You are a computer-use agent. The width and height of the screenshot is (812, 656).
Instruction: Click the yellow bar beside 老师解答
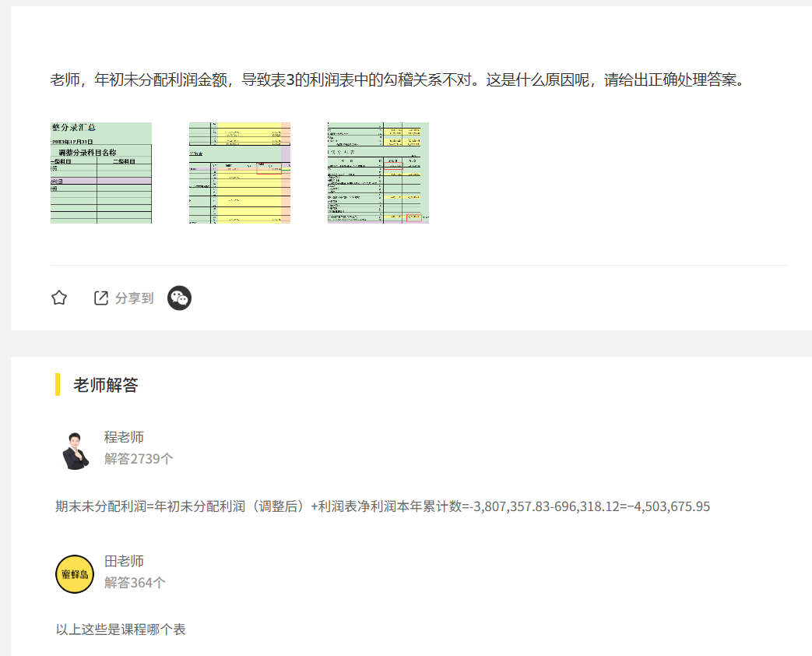click(x=58, y=385)
